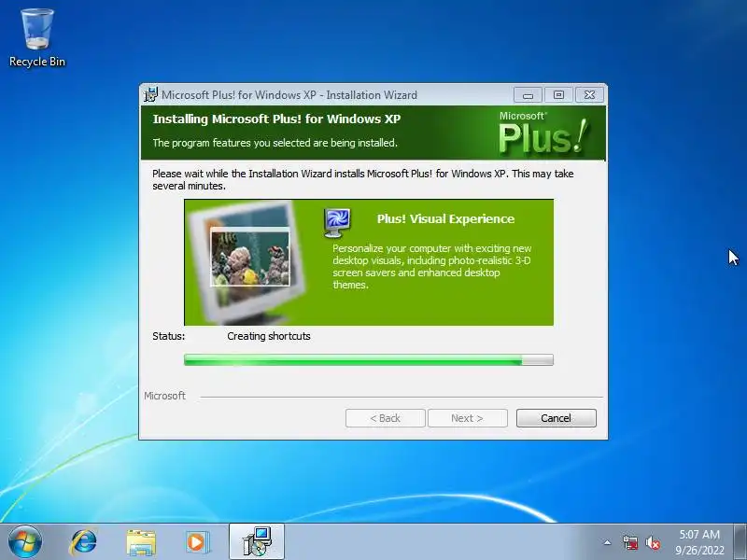Open the clock showing 5:07 AM

[699, 542]
